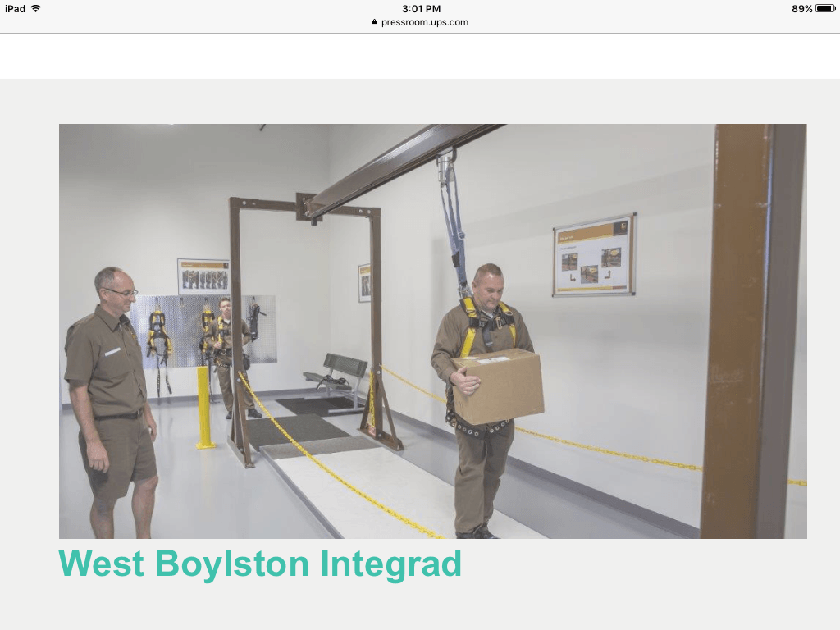Tap the 3:01 PM clock
Image resolution: width=840 pixels, height=630 pixels.
[421, 8]
